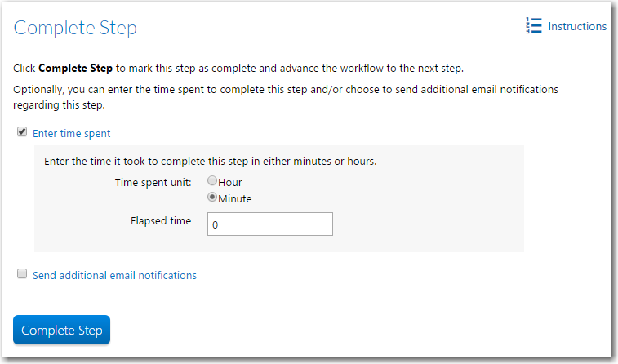The width and height of the screenshot is (618, 364).
Task: Click the 'Hour' option label text
Action: click(x=230, y=182)
